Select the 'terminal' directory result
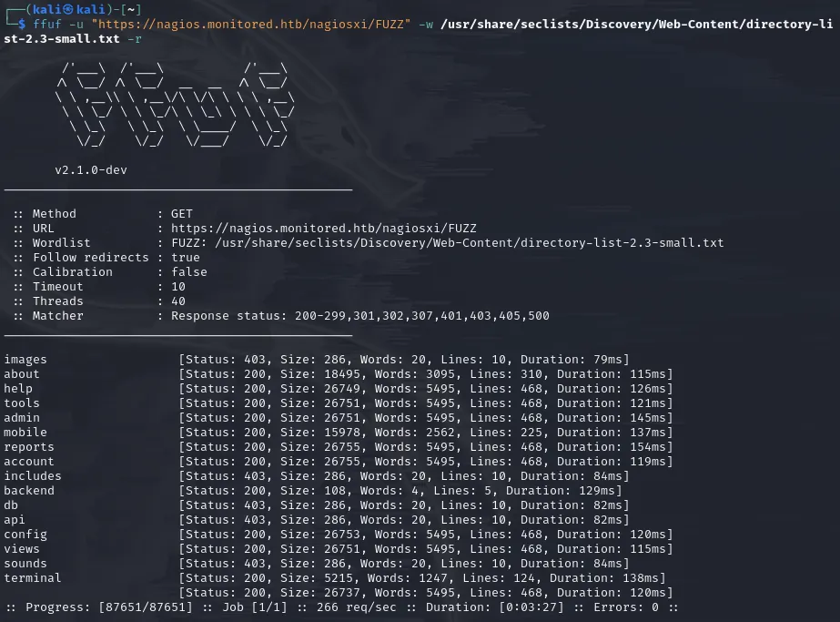This screenshot has height=622, width=840. pos(33,578)
